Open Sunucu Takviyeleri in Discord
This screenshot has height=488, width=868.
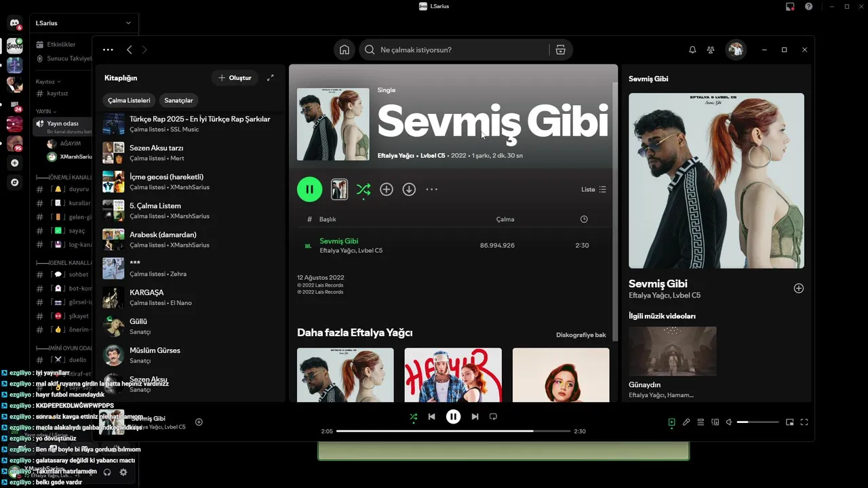62,58
